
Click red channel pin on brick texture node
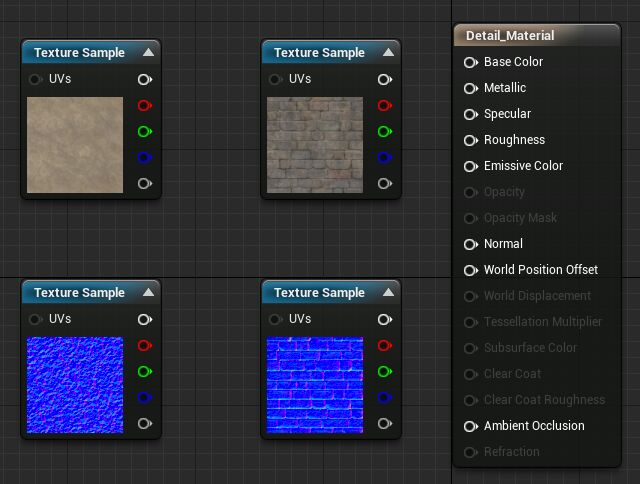coord(385,105)
